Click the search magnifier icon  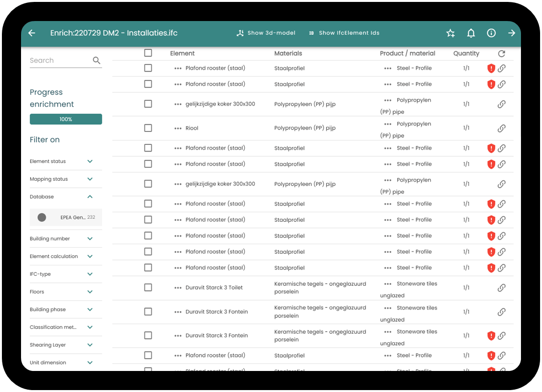(x=97, y=61)
